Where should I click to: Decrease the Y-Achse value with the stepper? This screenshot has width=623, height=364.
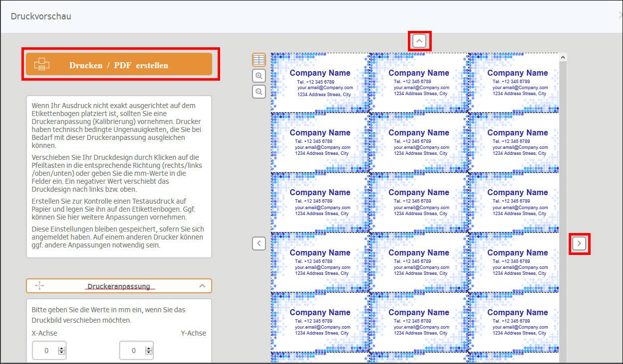149,353
